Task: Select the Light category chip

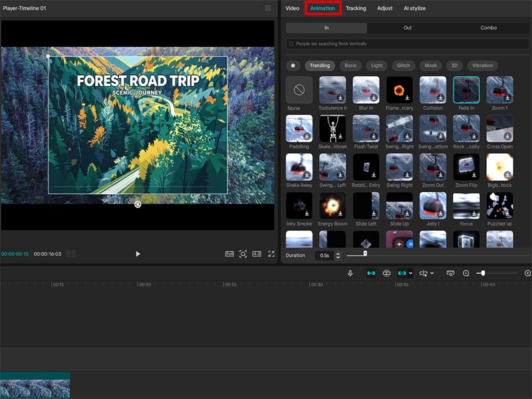Action: (x=376, y=65)
